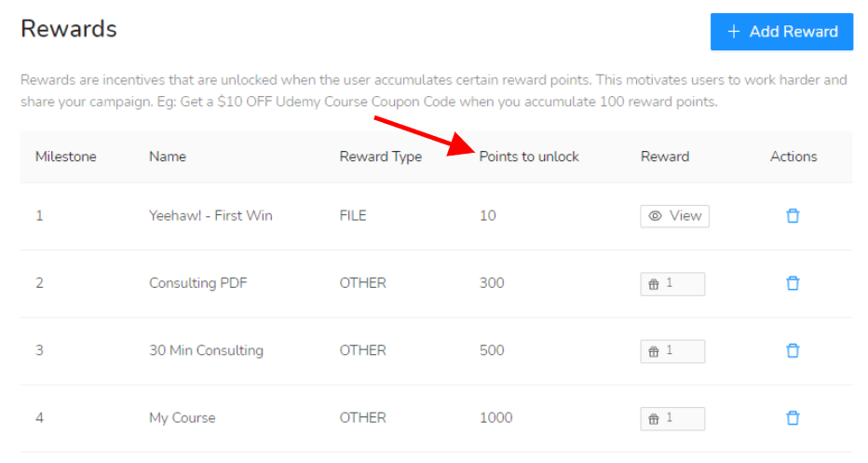Select the Consulting PDF reward name

point(198,283)
